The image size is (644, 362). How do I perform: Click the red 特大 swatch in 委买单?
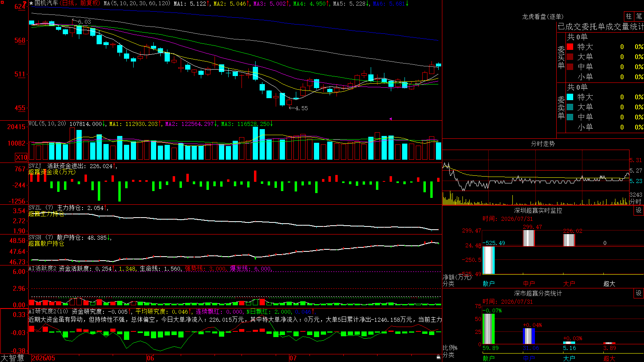570,47
